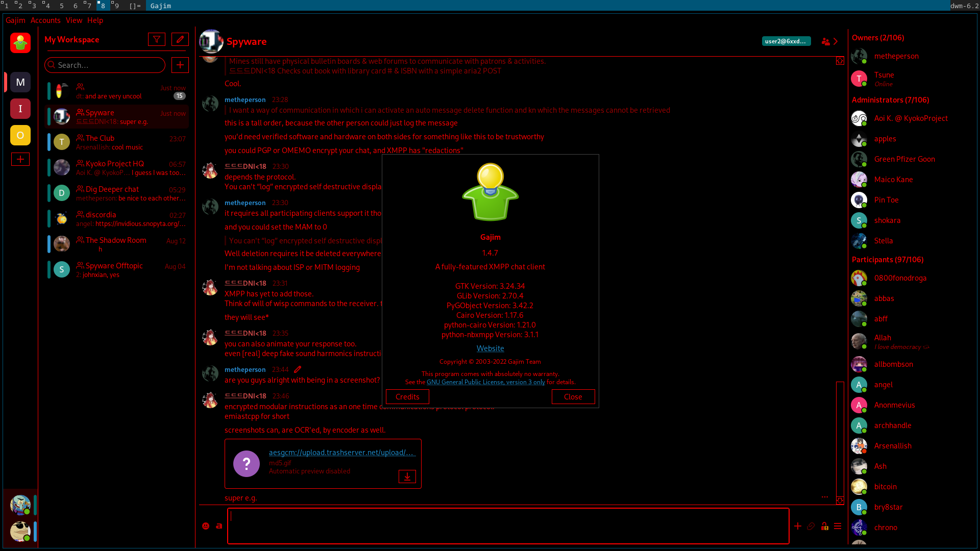Open the chat options hamburger menu
This screenshot has width=980, height=551.
tap(838, 526)
